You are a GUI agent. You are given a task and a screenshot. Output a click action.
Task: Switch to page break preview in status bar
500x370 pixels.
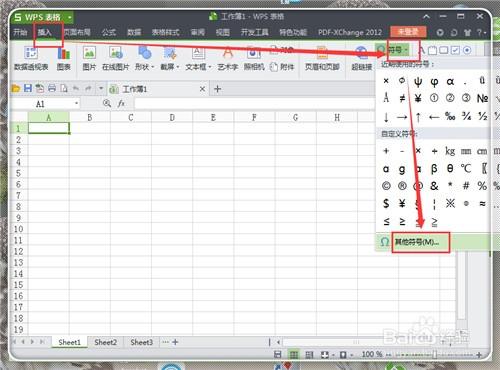pyautogui.click(x=309, y=355)
